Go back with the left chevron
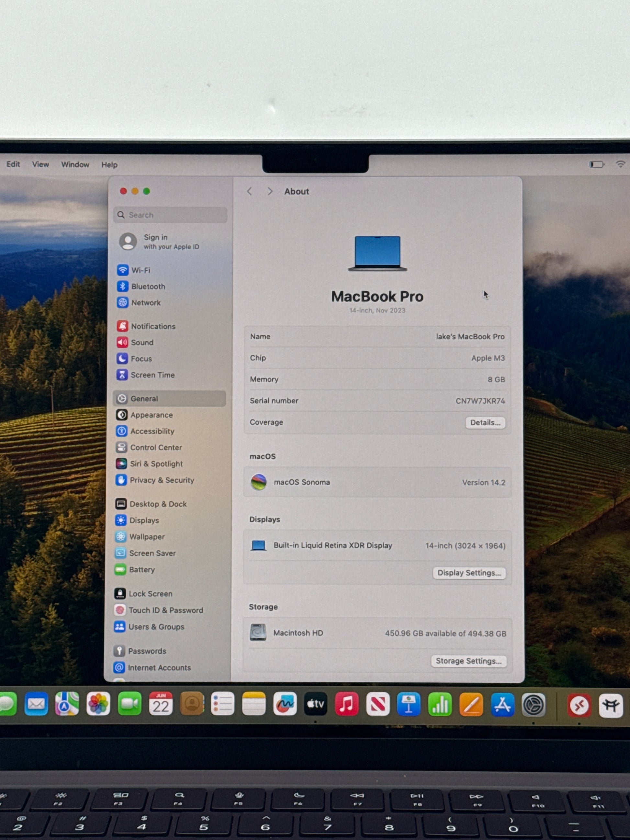630x840 pixels. (x=250, y=191)
